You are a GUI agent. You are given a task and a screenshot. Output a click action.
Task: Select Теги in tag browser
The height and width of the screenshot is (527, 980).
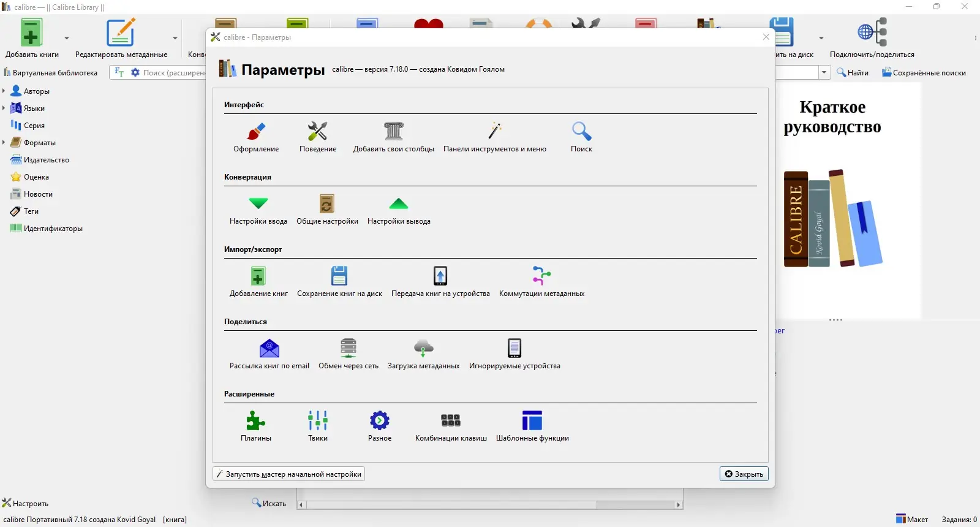pyautogui.click(x=25, y=211)
